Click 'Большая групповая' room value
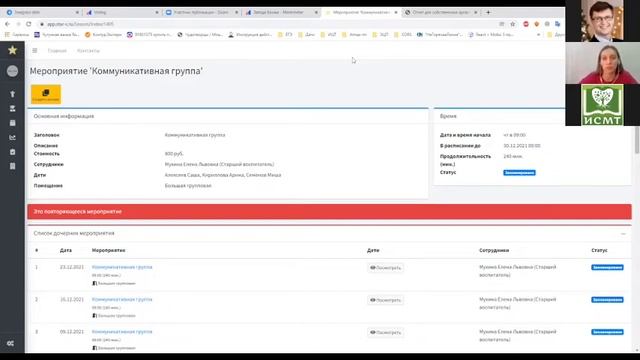 188,186
